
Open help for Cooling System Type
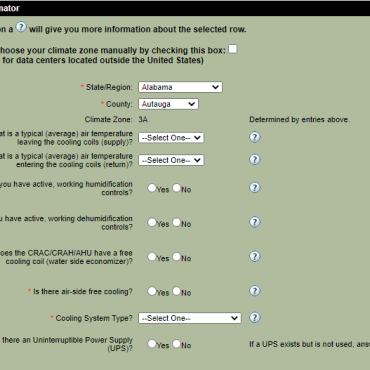(255, 317)
